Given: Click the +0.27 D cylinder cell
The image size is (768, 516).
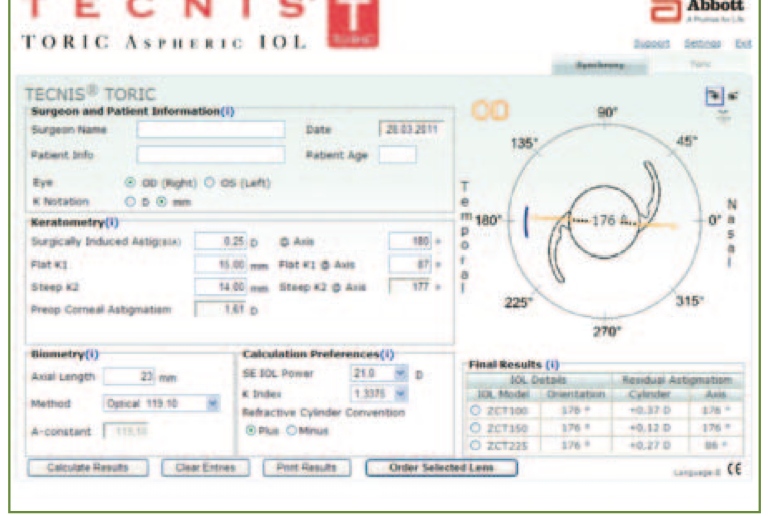Looking at the screenshot, I should (650, 446).
